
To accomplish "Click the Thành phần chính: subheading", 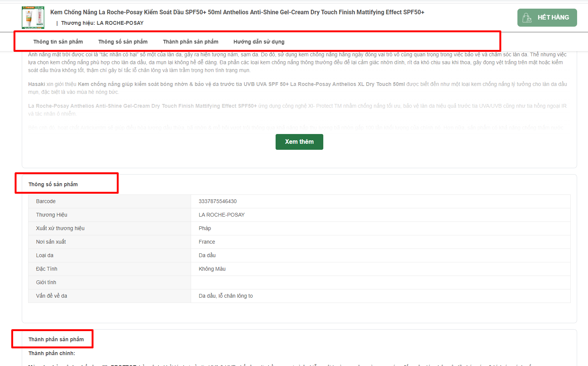I will pyautogui.click(x=52, y=353).
